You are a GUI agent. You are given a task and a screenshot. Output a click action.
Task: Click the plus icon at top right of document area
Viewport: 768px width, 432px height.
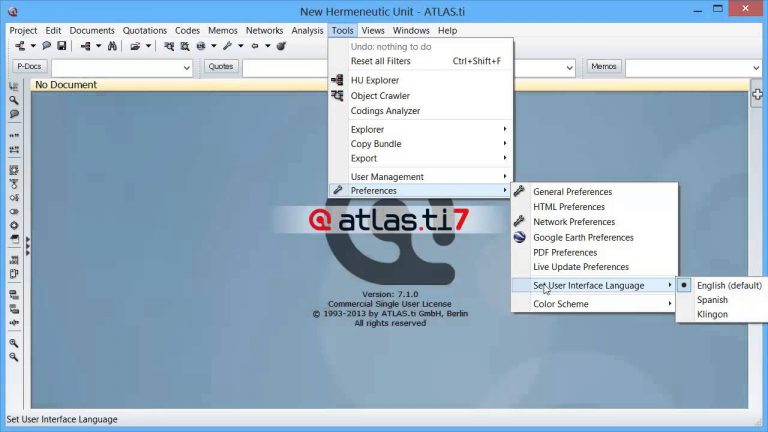coord(757,95)
